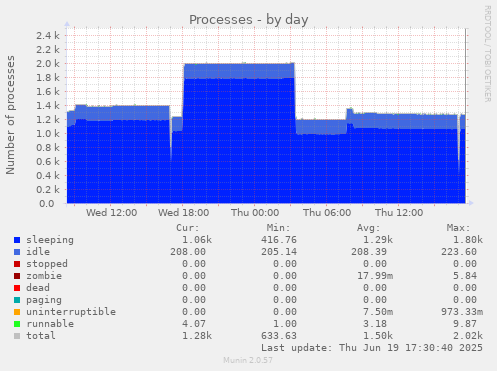The width and height of the screenshot is (497, 371).
Task: Click total average value 1.50k
Action: click(378, 336)
